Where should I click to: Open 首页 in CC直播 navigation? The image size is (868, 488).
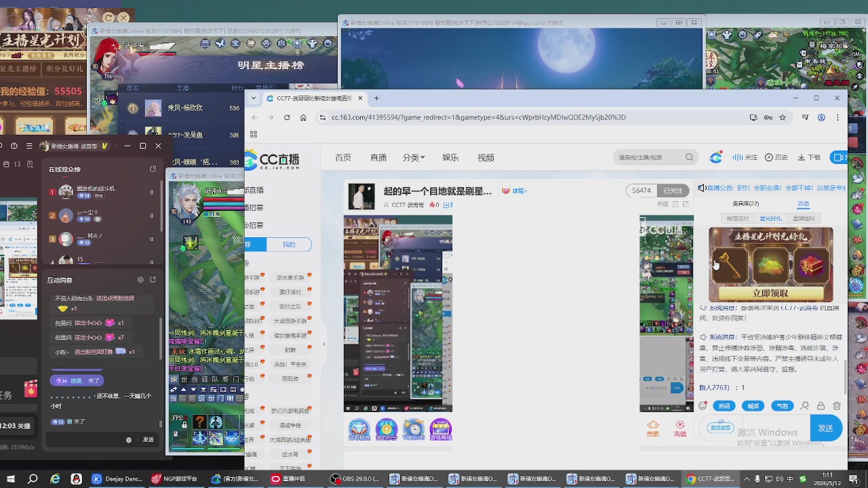(343, 157)
